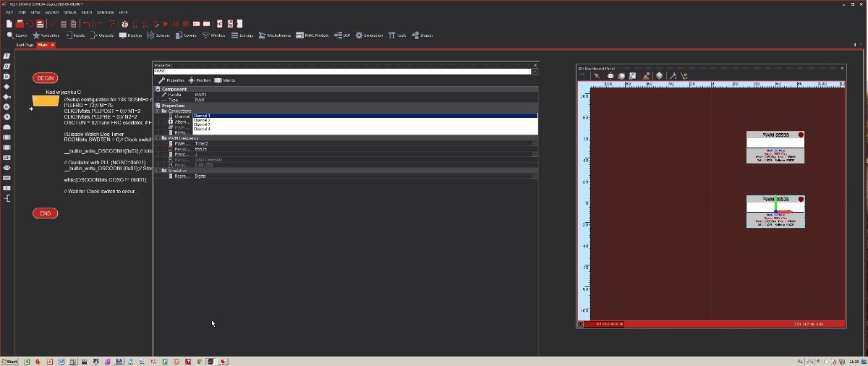Click the paint brush icon in Dashboard Panel
Viewport: 868px width, 366px height.
(x=684, y=75)
